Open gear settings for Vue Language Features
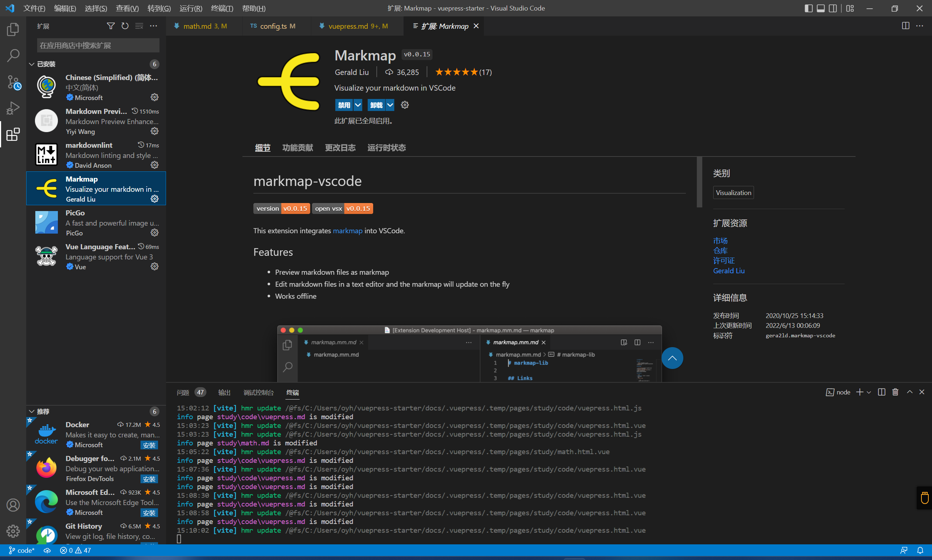 tap(154, 266)
